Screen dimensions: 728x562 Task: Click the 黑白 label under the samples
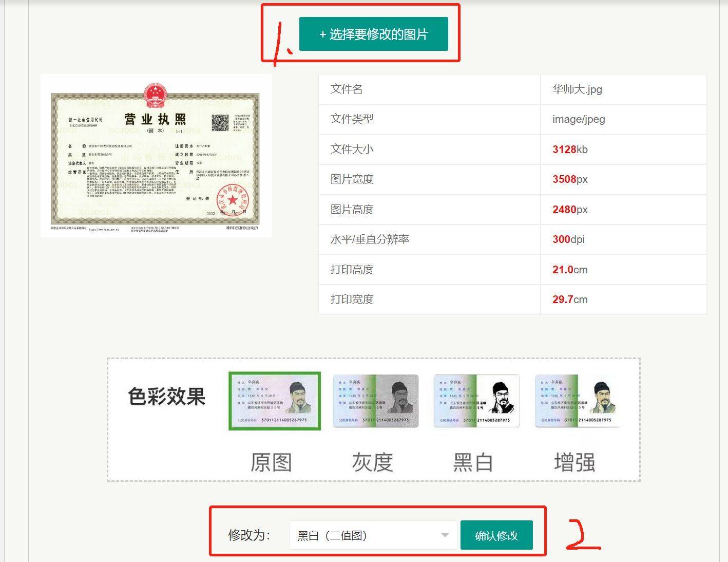pyautogui.click(x=473, y=462)
